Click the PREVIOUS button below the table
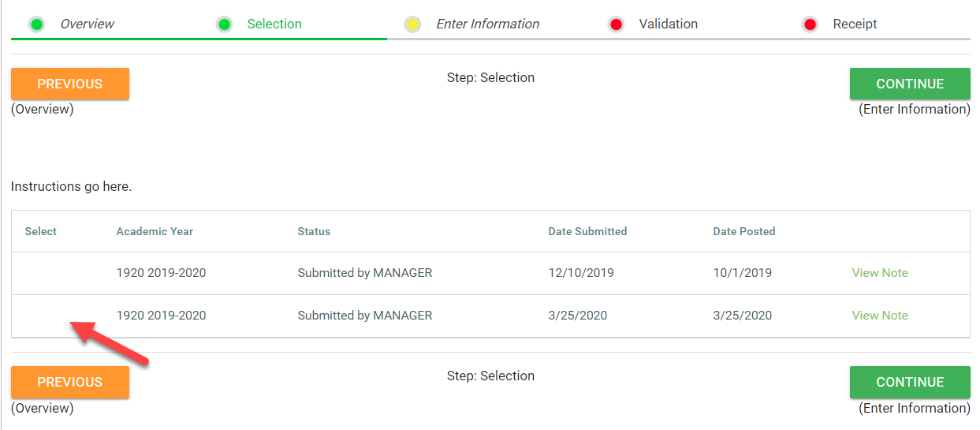980x430 pixels. pyautogui.click(x=70, y=382)
